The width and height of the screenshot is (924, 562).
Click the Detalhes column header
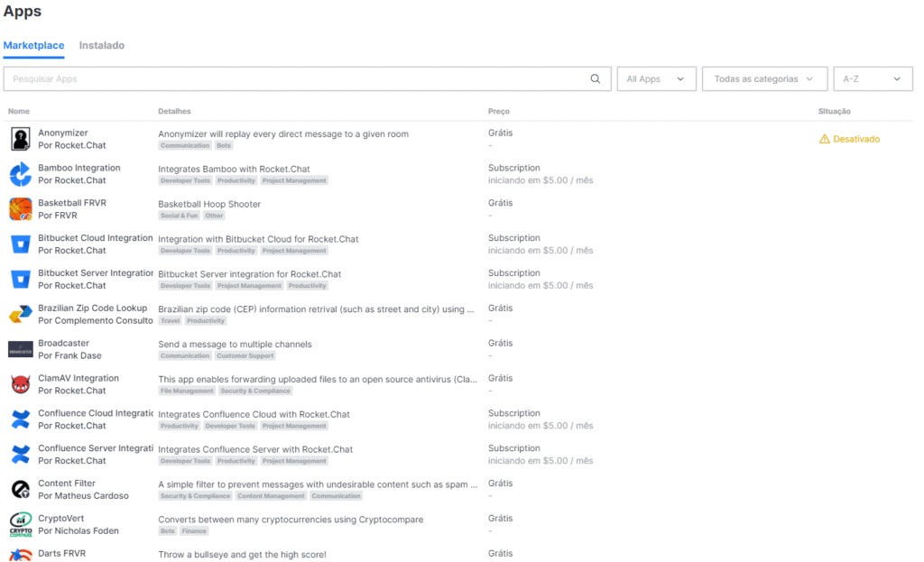click(174, 111)
